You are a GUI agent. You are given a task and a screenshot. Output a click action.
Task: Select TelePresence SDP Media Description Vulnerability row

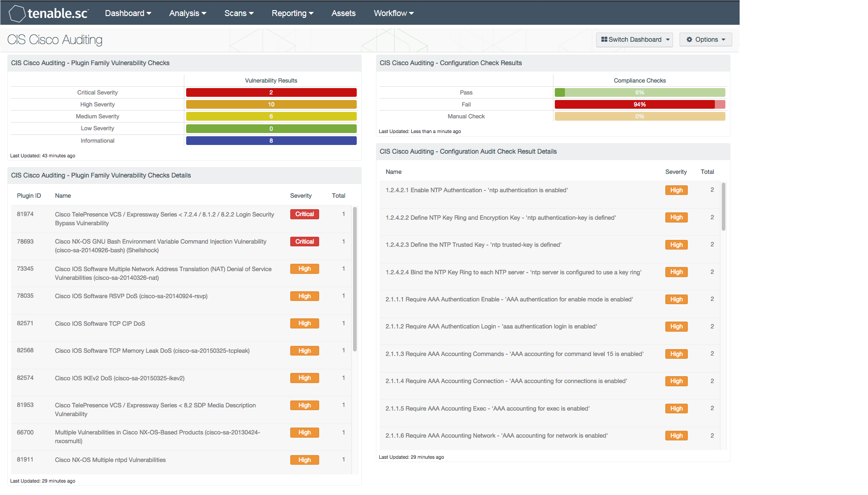181,410
